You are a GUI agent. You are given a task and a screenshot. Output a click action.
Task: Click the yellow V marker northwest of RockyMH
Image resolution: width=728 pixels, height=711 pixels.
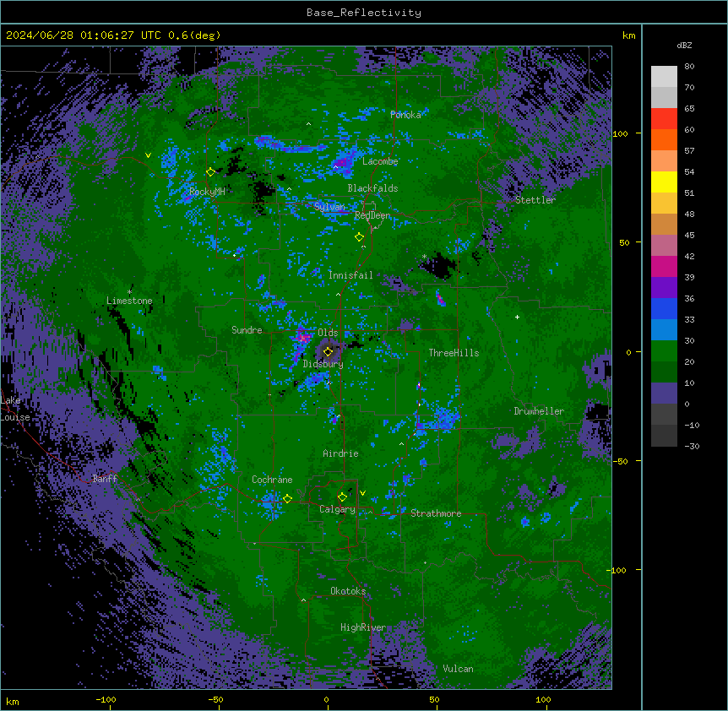(148, 155)
